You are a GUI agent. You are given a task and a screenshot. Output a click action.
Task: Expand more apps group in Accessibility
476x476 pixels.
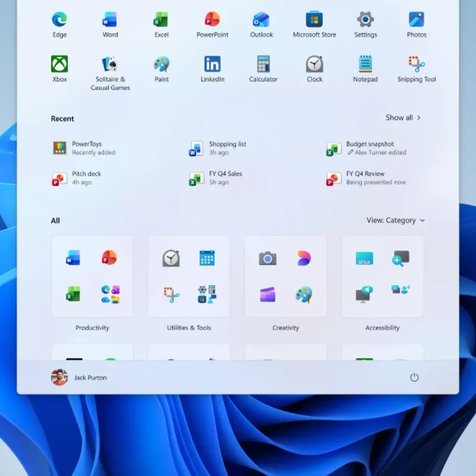(x=400, y=290)
